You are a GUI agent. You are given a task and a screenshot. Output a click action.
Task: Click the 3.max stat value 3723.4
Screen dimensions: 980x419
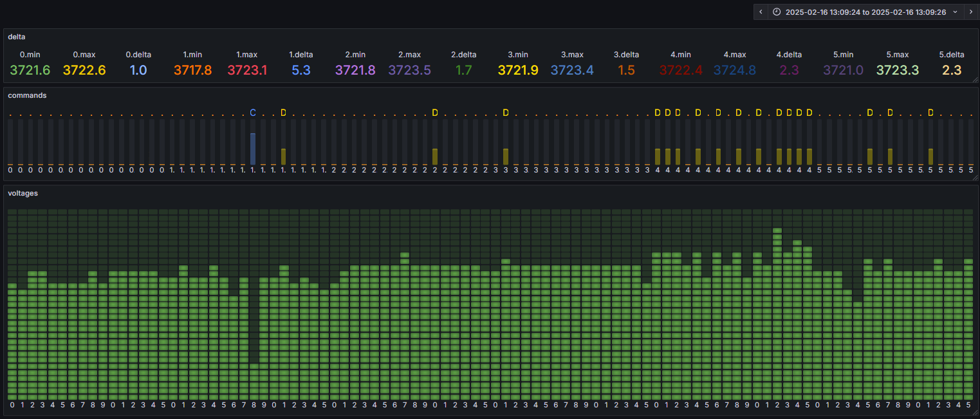(572, 70)
